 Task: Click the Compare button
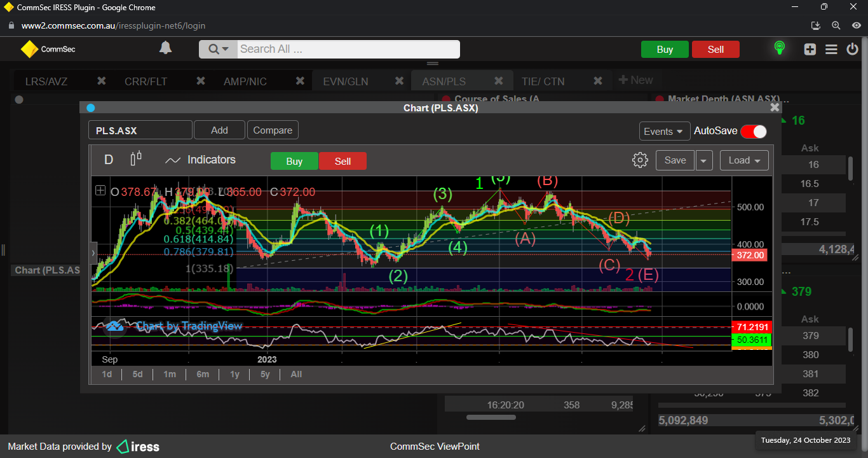(273, 130)
